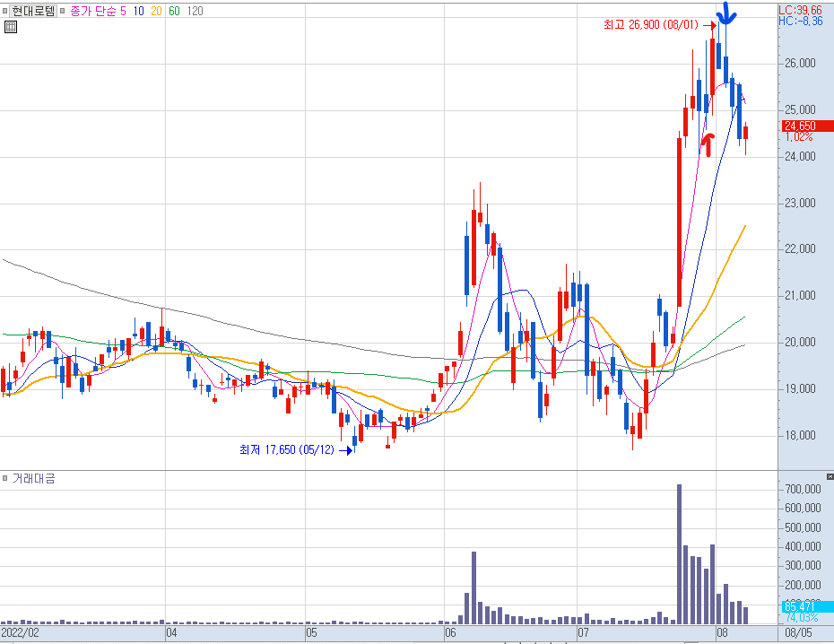Toggle the square box beside 종가 단순
This screenshot has height=644, width=834.
(62, 11)
